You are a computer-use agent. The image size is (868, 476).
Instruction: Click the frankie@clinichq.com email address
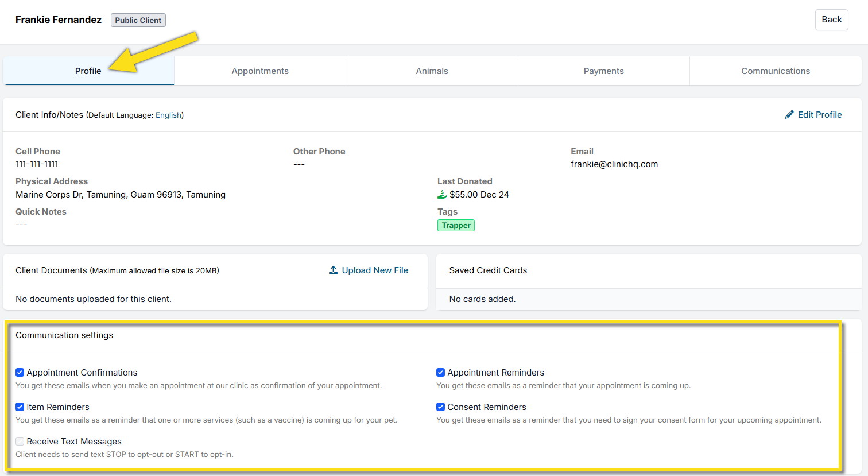click(x=614, y=164)
